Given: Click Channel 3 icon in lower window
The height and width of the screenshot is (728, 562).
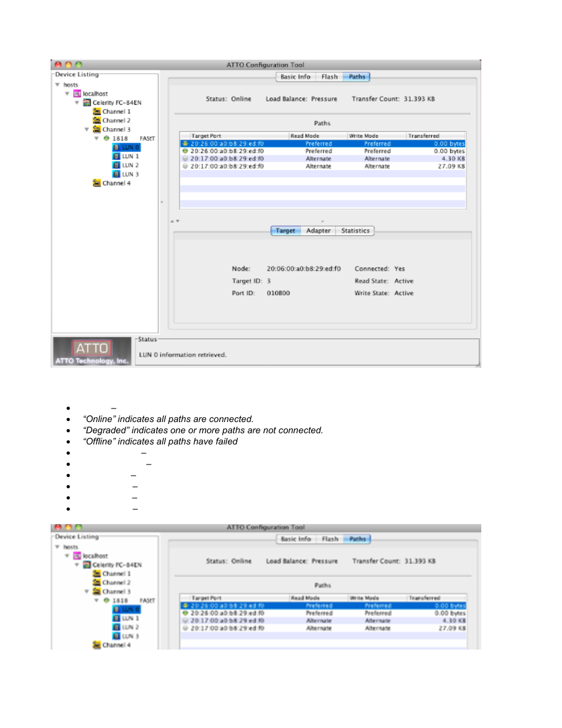Looking at the screenshot, I should [x=97, y=591].
